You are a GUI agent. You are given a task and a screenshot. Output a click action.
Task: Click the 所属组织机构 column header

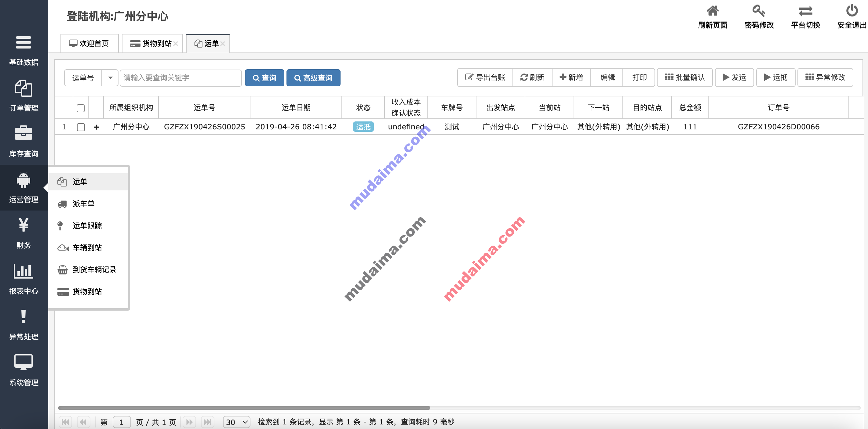point(131,108)
